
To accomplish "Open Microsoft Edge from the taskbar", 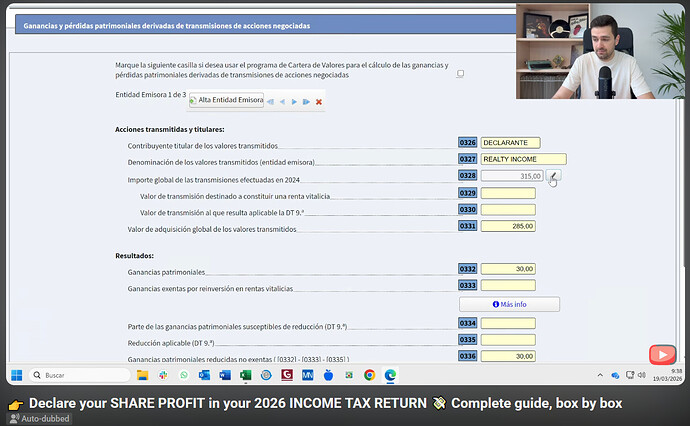I will point(390,375).
